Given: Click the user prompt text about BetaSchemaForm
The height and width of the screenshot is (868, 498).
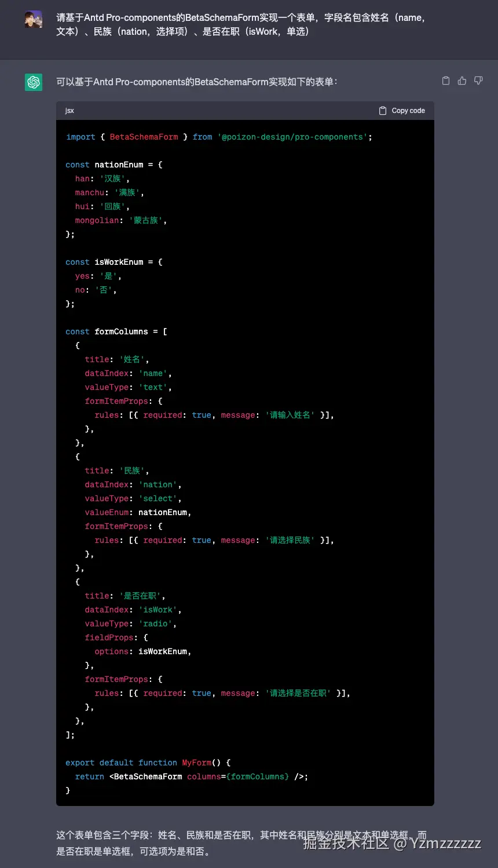Looking at the screenshot, I should click(x=242, y=24).
